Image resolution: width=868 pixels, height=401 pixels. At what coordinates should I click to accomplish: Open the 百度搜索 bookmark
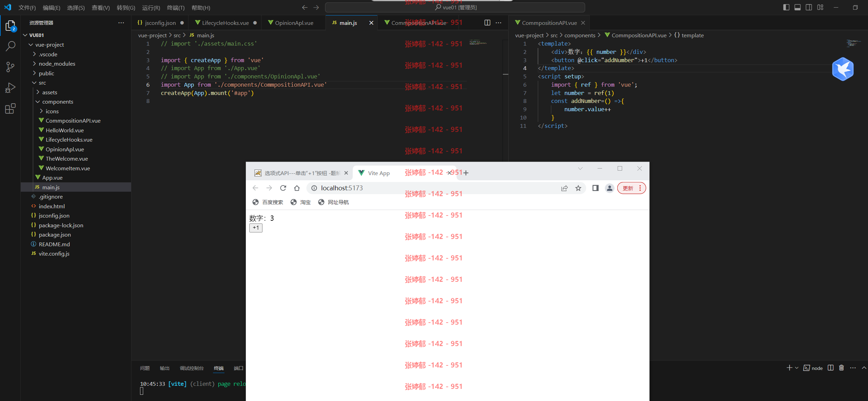coord(268,202)
